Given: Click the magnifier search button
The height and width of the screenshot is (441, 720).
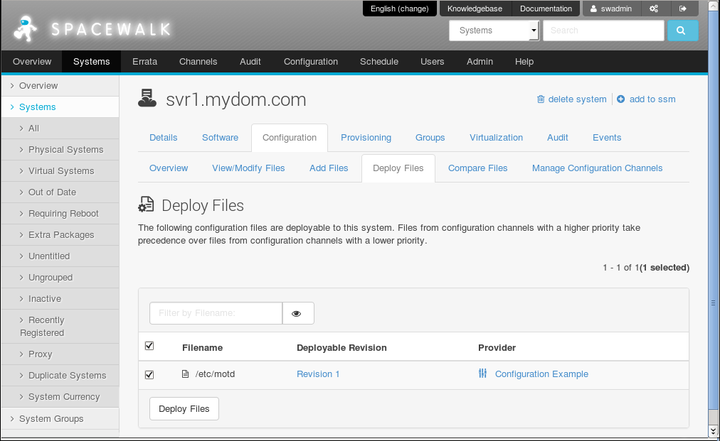Looking at the screenshot, I should pyautogui.click(x=682, y=31).
